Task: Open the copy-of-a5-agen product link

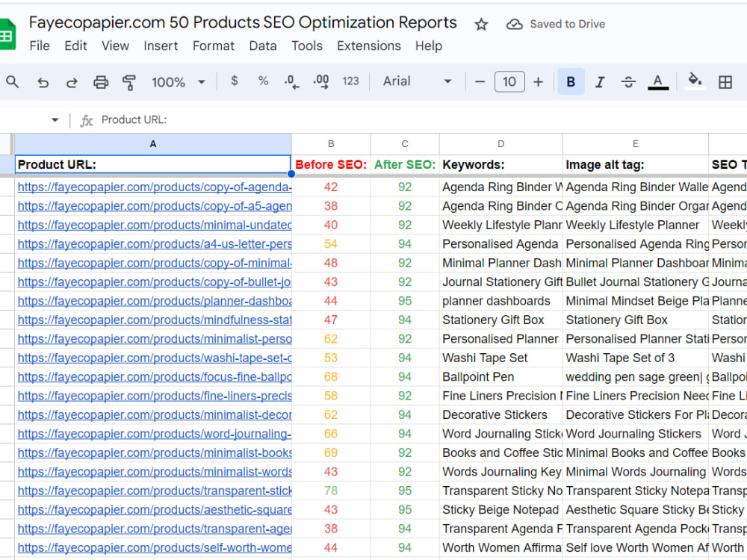Action: (155, 206)
